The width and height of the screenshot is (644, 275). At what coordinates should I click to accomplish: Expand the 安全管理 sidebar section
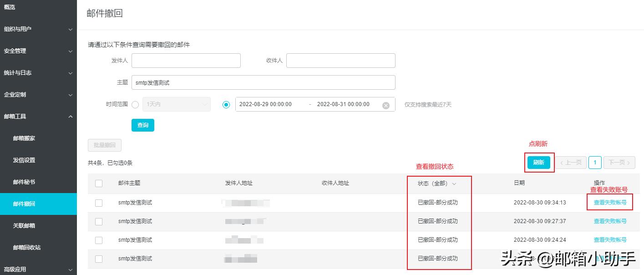pyautogui.click(x=38, y=51)
